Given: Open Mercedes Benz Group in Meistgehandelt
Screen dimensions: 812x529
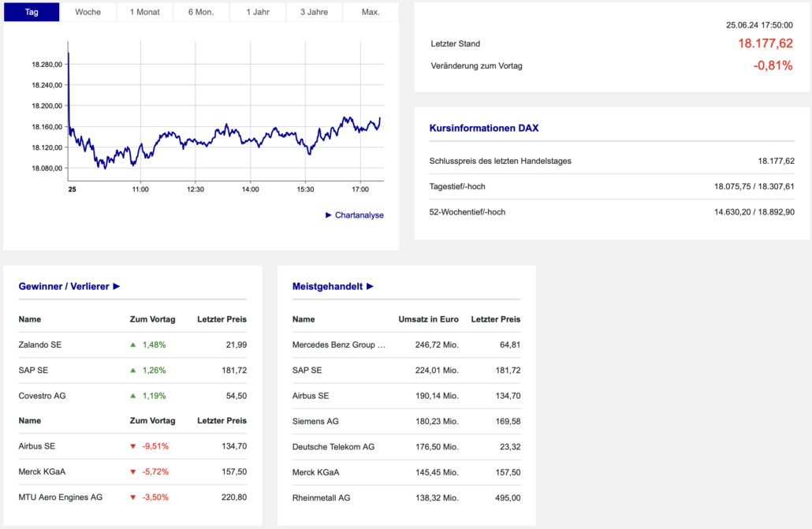Looking at the screenshot, I should (x=339, y=345).
